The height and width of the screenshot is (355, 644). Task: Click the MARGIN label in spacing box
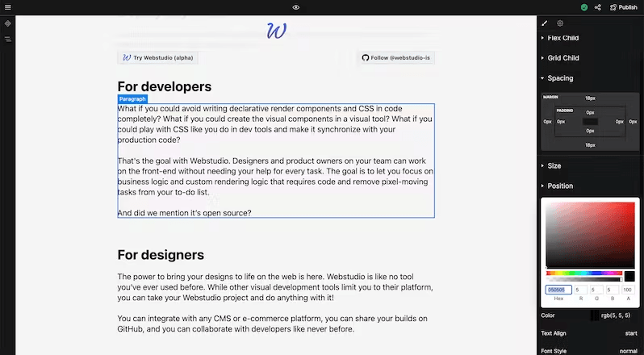(550, 98)
